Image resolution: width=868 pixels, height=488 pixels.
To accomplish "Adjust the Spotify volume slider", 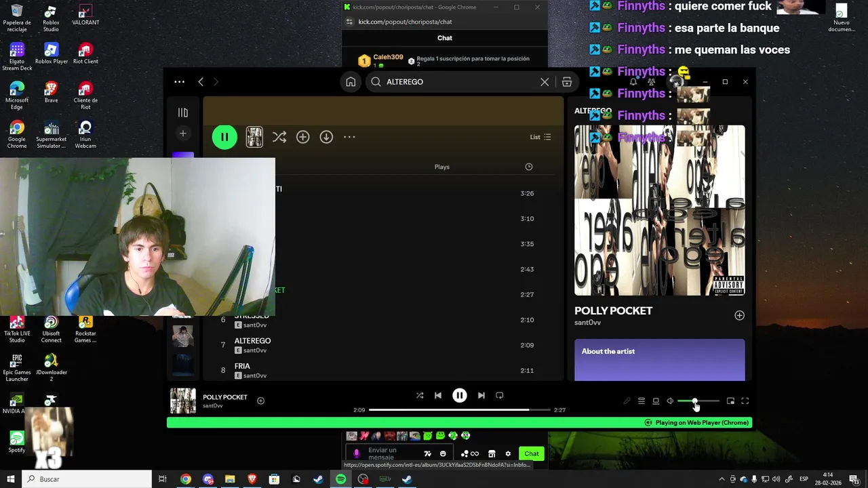I will point(698,401).
